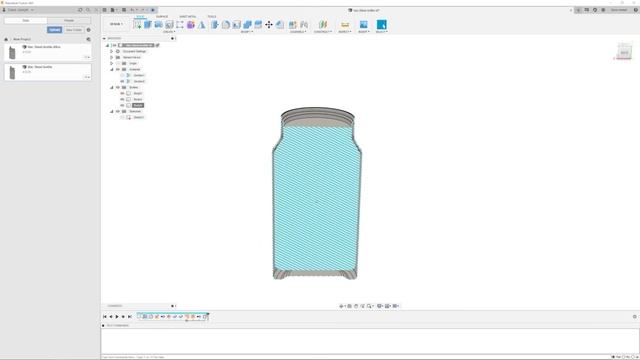Screen dimensions: 640x360
Task: Switch to the SHEET METAL tab
Action: tap(188, 17)
